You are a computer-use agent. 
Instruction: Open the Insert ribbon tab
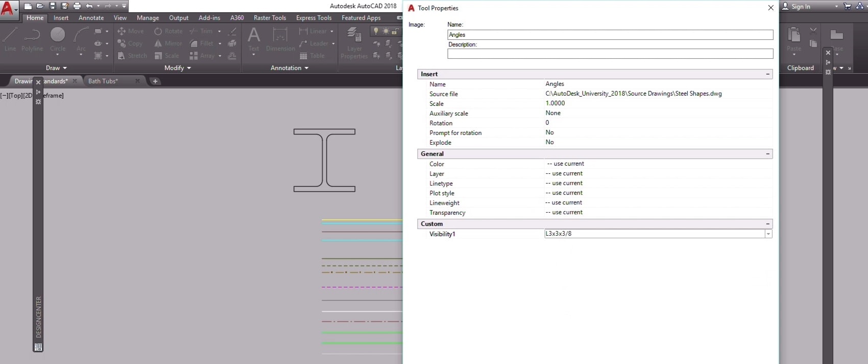click(x=61, y=18)
